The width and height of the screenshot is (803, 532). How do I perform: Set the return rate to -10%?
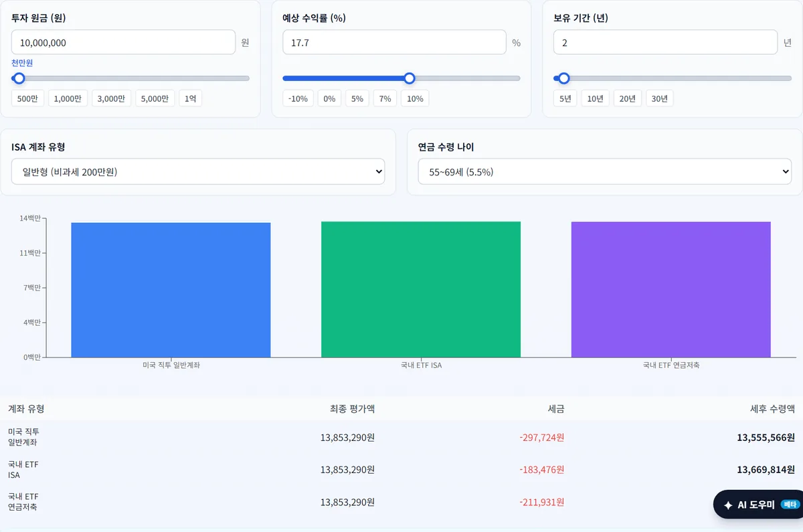click(298, 98)
